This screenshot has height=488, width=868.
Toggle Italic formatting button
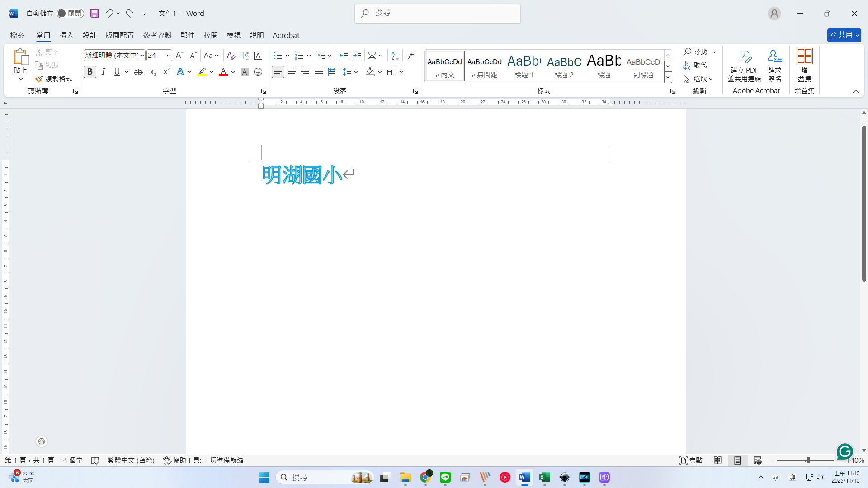[104, 72]
